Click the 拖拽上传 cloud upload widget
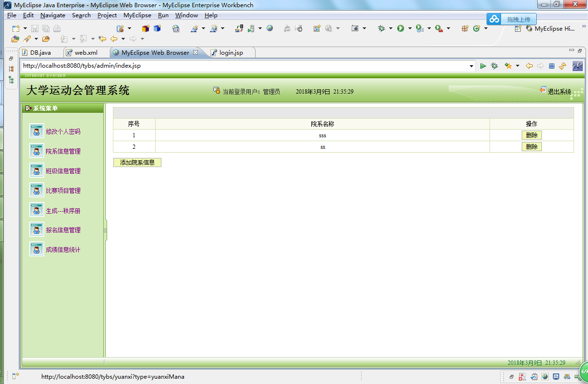 pos(511,19)
